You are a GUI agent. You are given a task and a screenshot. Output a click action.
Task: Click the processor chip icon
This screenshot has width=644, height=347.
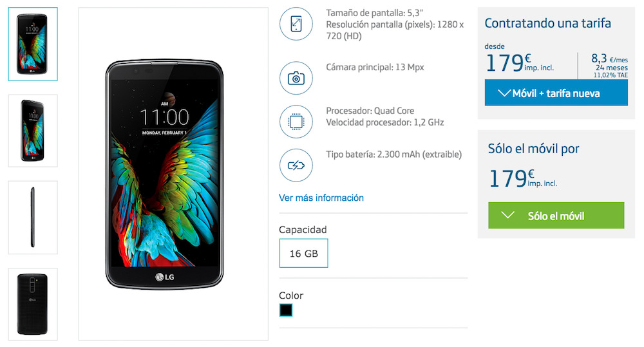pyautogui.click(x=296, y=122)
